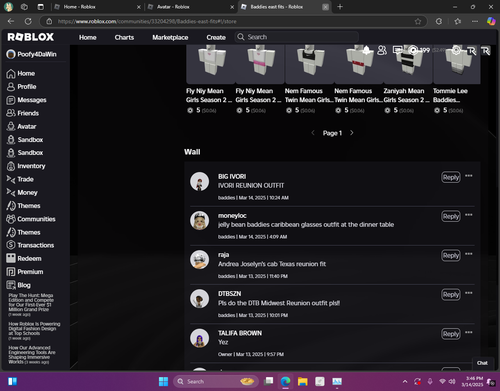Open Home in the top navigation bar
Image resolution: width=500 pixels, height=391 pixels.
[88, 37]
